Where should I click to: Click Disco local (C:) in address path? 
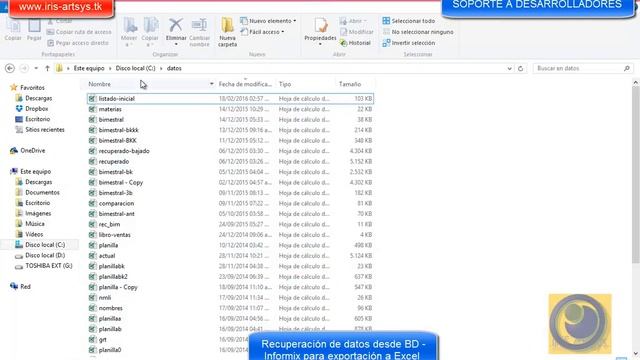tap(136, 69)
